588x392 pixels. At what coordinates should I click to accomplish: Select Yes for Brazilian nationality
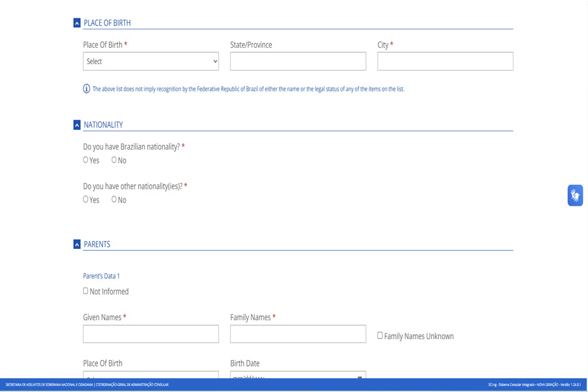coord(86,160)
